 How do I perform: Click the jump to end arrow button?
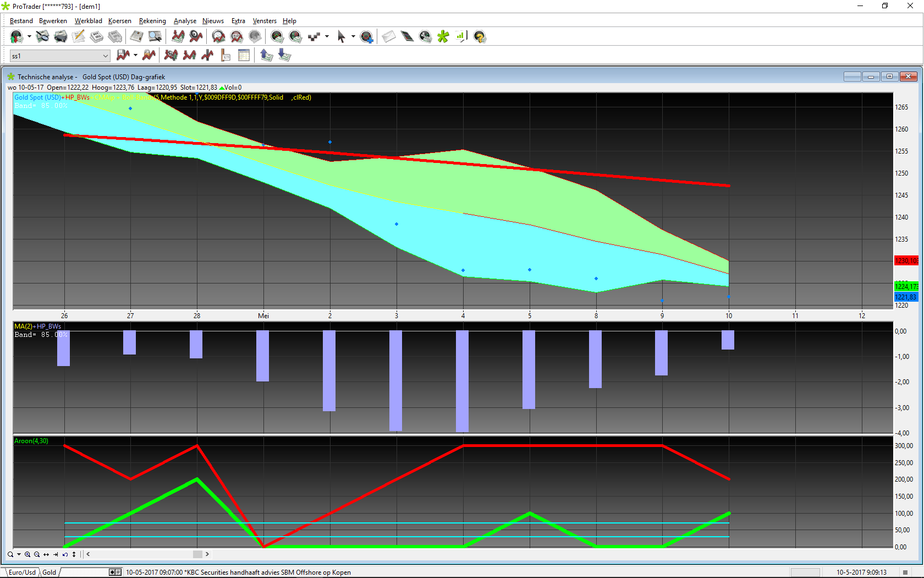coord(56,554)
